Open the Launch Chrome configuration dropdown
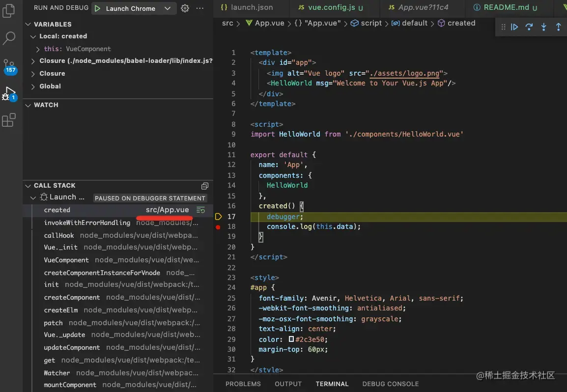Screen dimensions: 567x392 coord(167,8)
